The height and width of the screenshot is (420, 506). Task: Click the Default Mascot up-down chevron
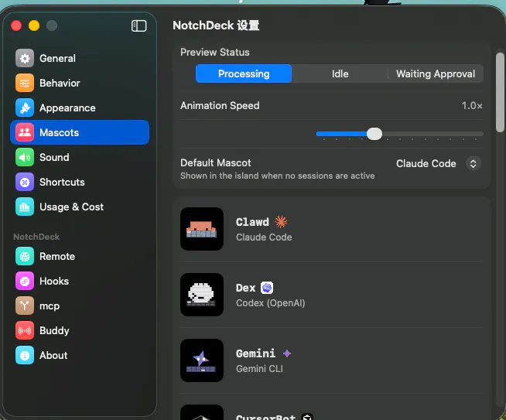click(473, 163)
